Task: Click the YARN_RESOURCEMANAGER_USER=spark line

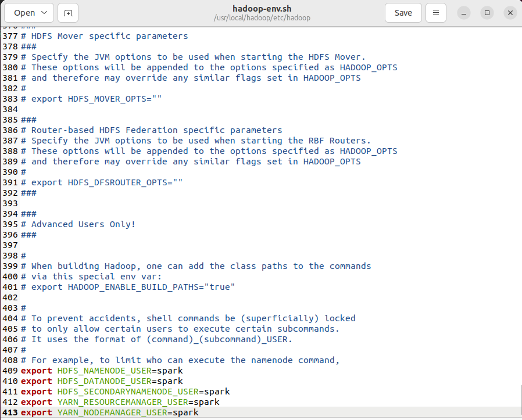Action: tap(120, 402)
